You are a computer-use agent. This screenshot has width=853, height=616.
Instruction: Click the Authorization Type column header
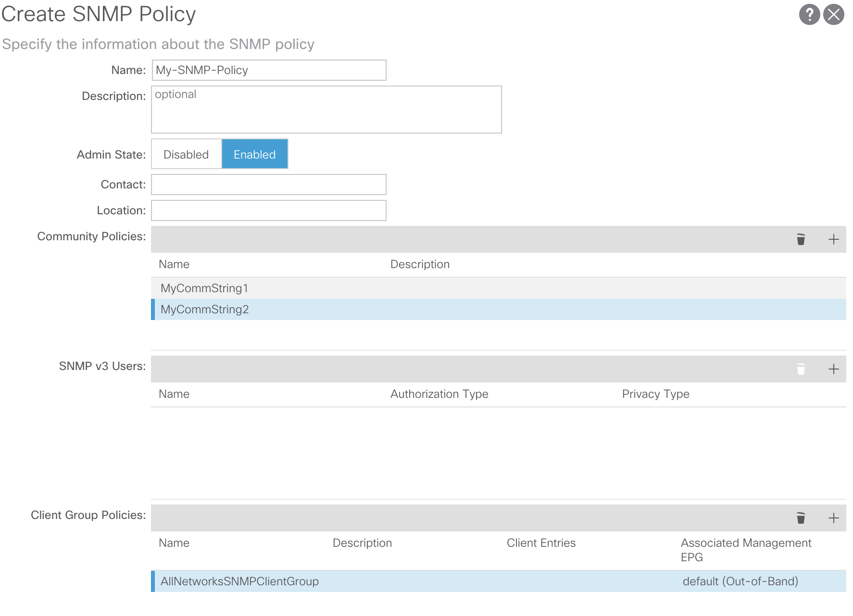[x=439, y=394]
